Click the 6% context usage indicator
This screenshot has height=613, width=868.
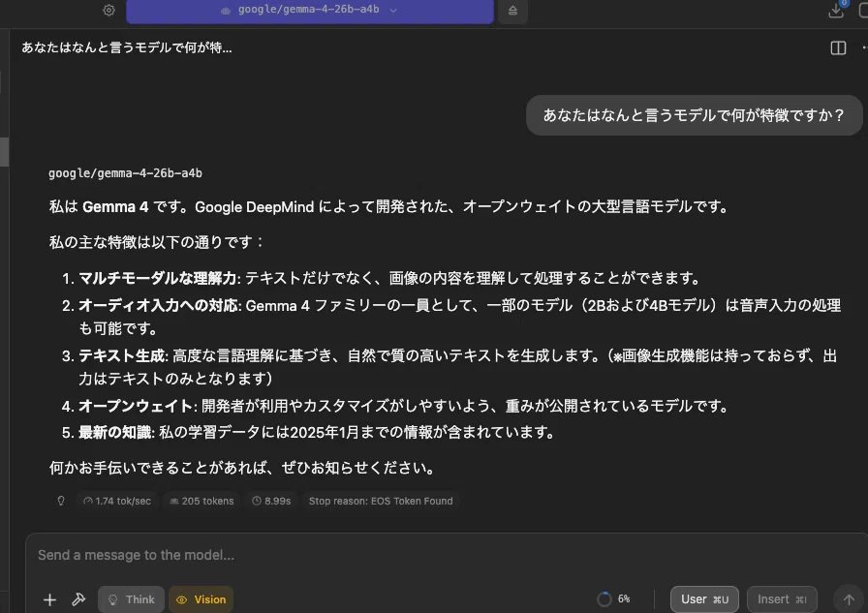click(x=613, y=599)
